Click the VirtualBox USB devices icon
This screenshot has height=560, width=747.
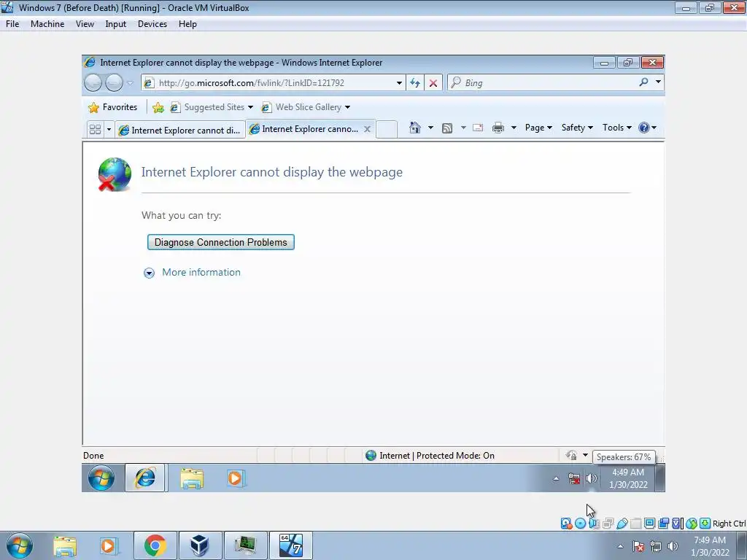[x=622, y=524]
